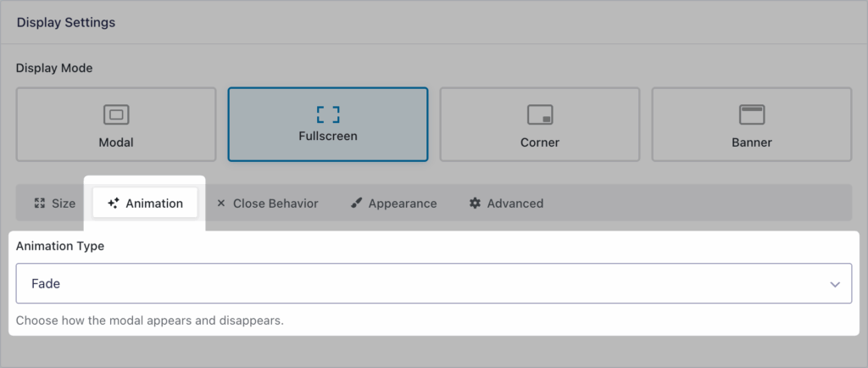The height and width of the screenshot is (368, 868).
Task: Click the Banner bar icon
Action: [x=752, y=114]
